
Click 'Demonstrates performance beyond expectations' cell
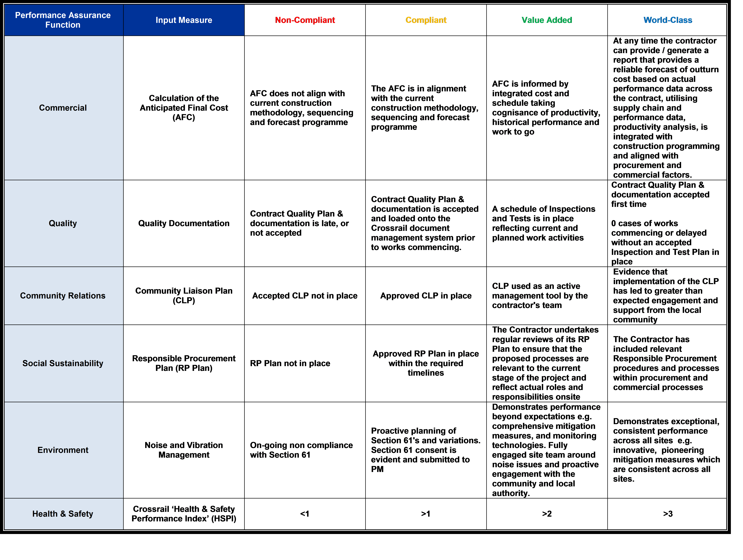(547, 450)
